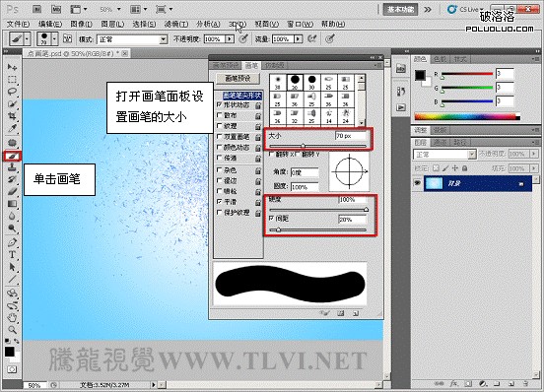The height and width of the screenshot is (392, 544).
Task: Hide the 背景 layer eye icon
Action: (418, 183)
